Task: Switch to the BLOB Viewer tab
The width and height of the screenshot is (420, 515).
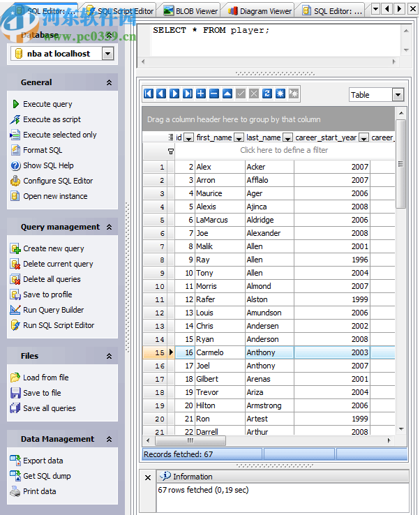Action: [x=190, y=11]
